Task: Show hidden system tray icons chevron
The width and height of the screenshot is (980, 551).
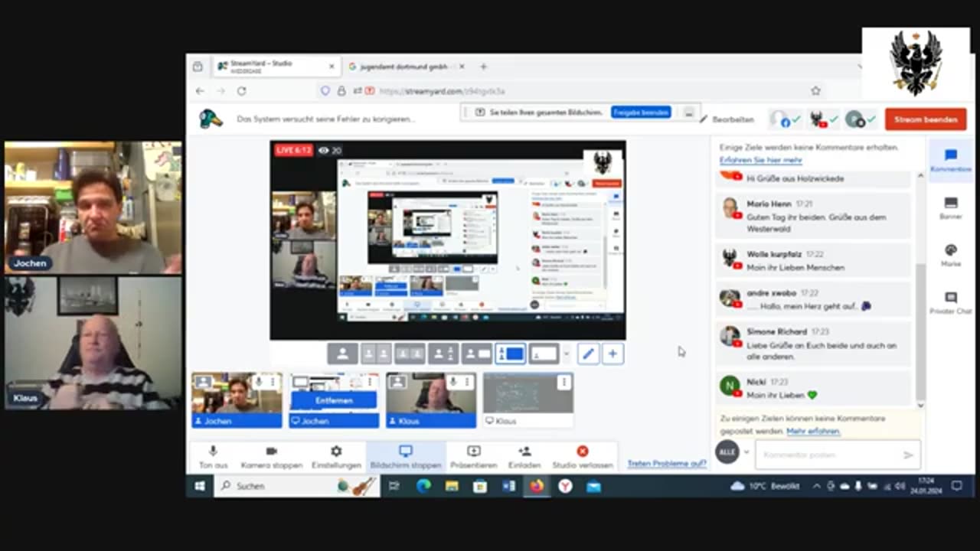Action: [817, 486]
